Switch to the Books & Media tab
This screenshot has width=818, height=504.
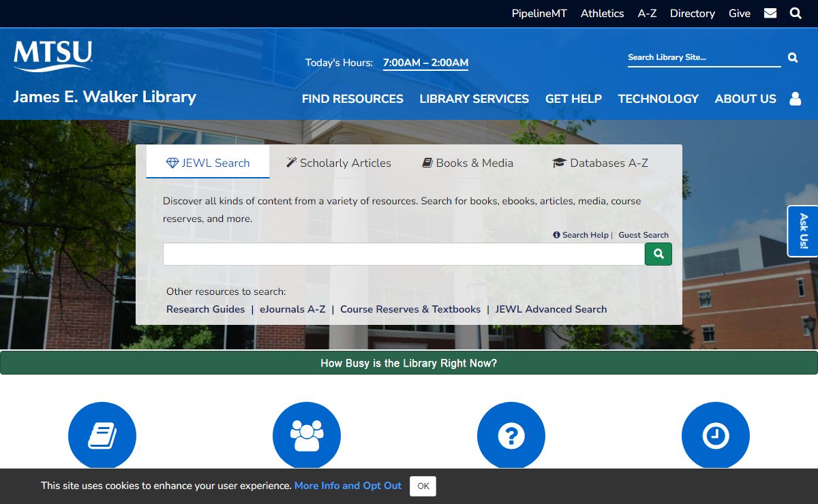tap(468, 163)
